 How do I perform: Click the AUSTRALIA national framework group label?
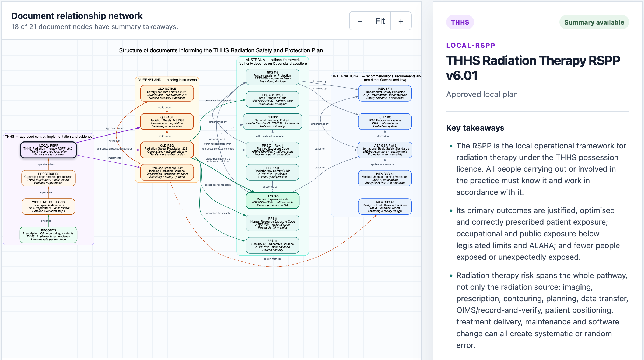click(x=272, y=62)
